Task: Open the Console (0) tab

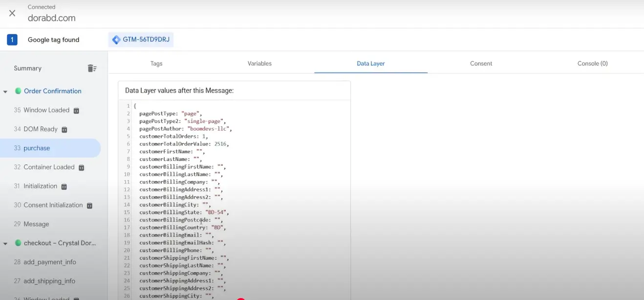Action: [592, 64]
